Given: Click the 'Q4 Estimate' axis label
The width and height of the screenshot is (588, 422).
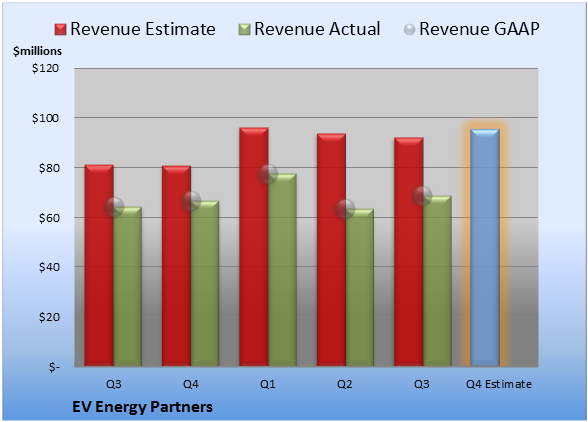Looking at the screenshot, I should (x=499, y=384).
